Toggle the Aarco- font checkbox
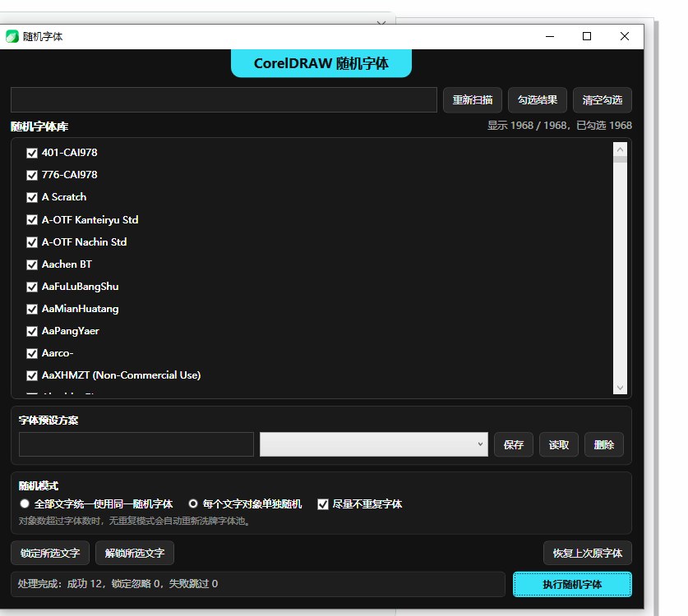This screenshot has width=688, height=616. 32,353
